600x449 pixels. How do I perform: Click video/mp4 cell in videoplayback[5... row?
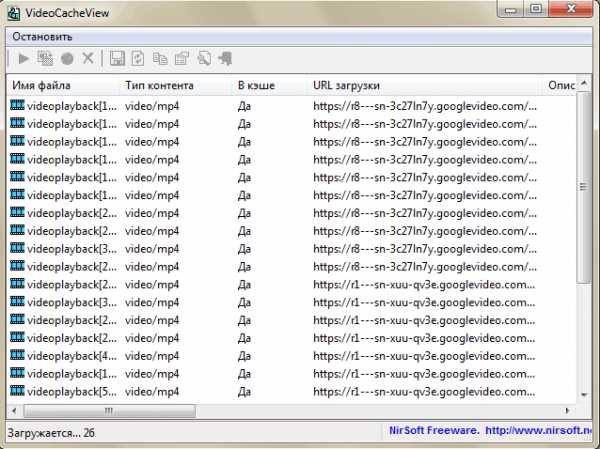click(x=152, y=392)
